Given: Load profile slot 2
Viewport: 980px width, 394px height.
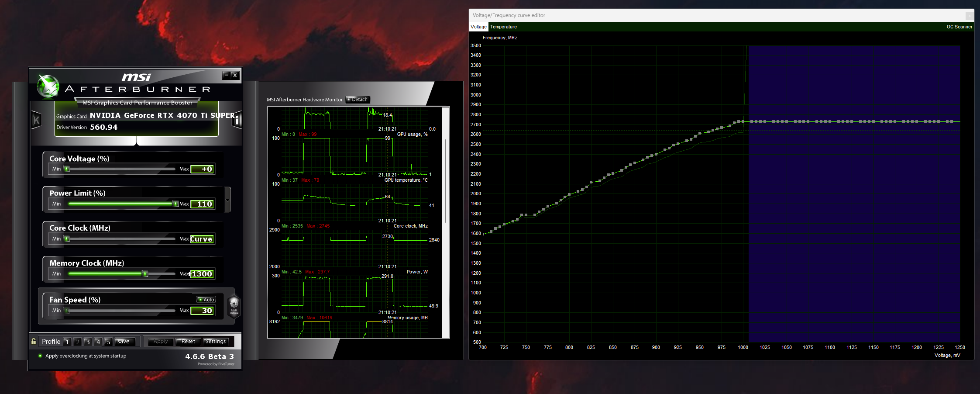Looking at the screenshot, I should click(x=78, y=342).
